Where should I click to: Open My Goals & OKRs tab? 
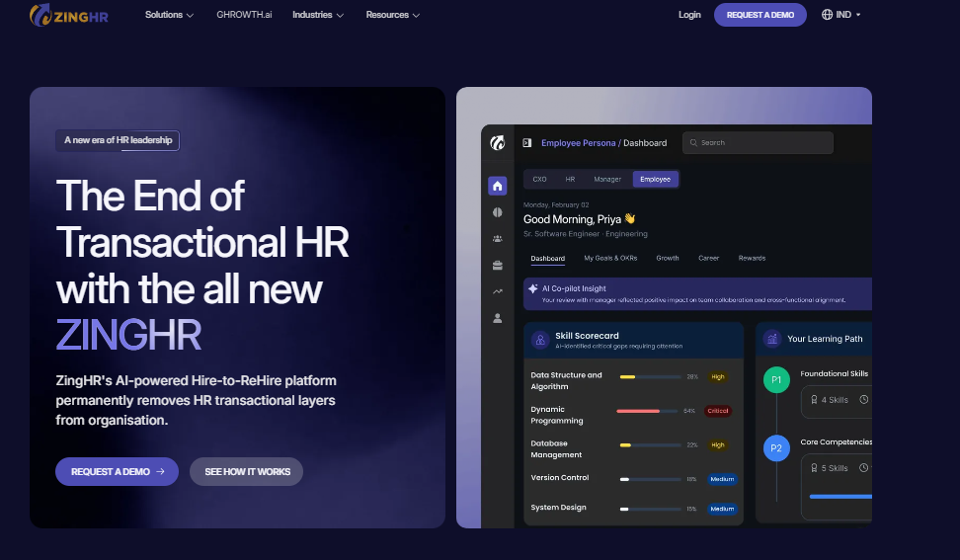point(610,259)
